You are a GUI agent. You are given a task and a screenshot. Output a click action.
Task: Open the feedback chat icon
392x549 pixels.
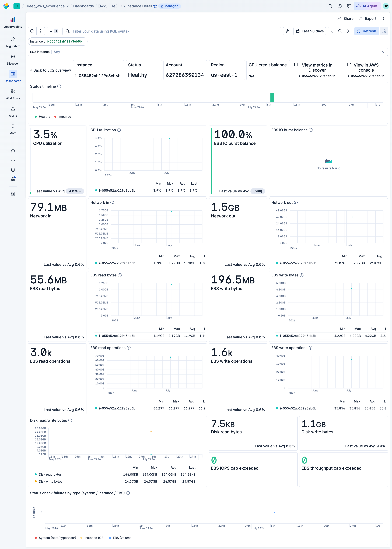(x=349, y=6)
